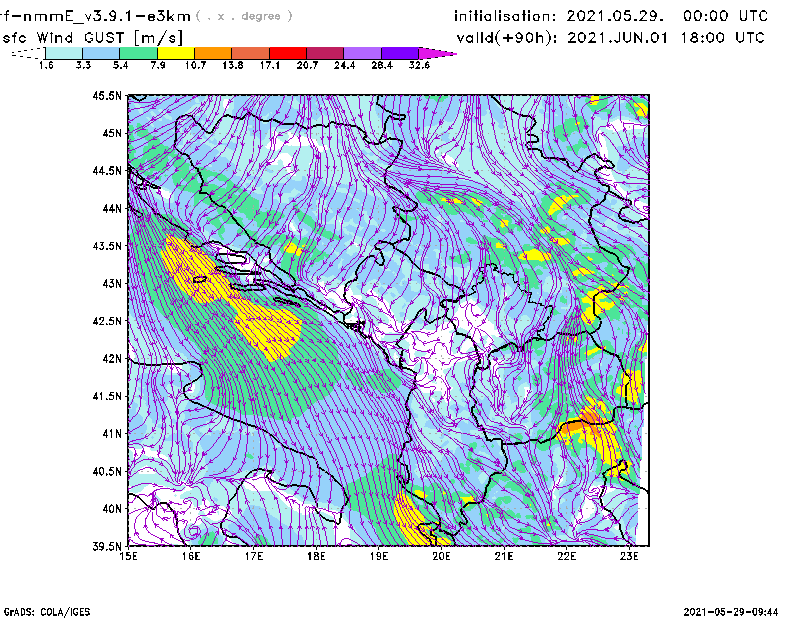This screenshot has width=800, height=618.
Task: Click the crimson 20.7–24.4 legend swatch
Action: click(325, 53)
